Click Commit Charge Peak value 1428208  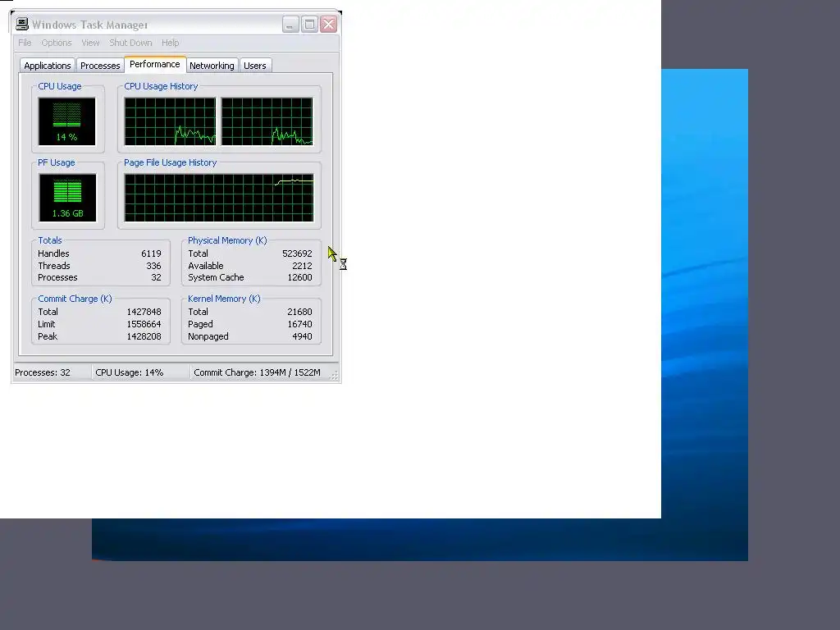tap(144, 336)
